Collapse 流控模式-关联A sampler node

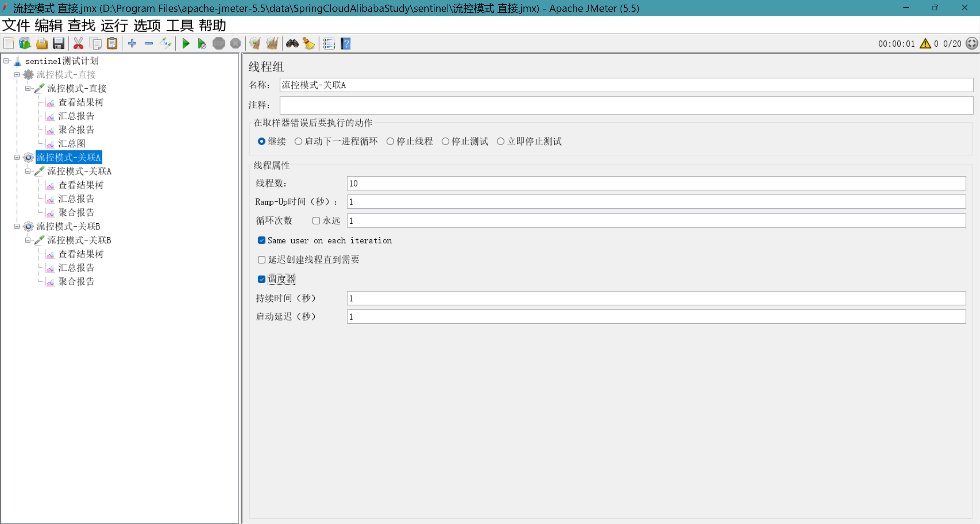(28, 171)
